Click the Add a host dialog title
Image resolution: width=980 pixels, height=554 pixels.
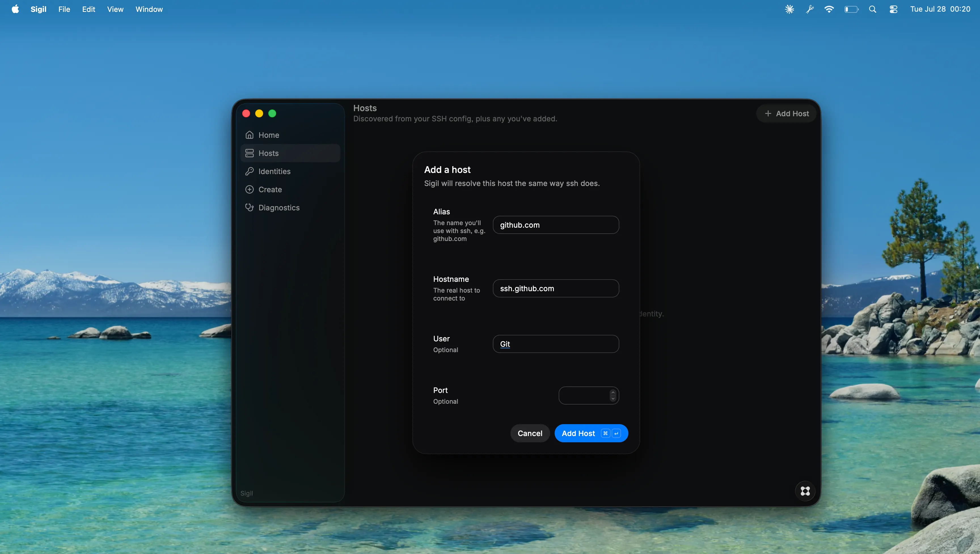click(447, 170)
